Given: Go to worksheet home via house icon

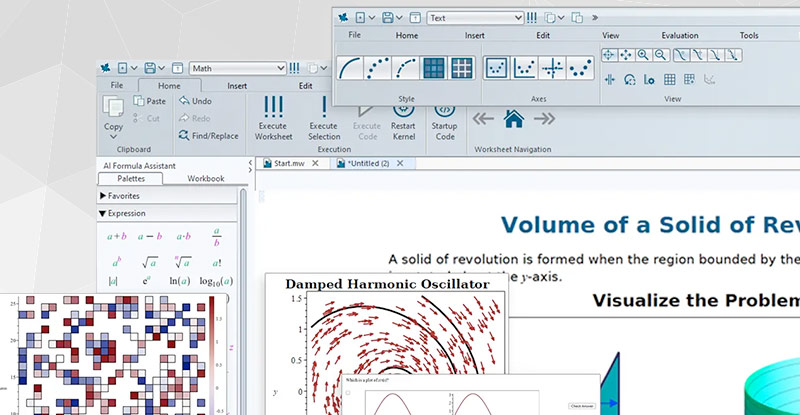Looking at the screenshot, I should click(x=514, y=119).
